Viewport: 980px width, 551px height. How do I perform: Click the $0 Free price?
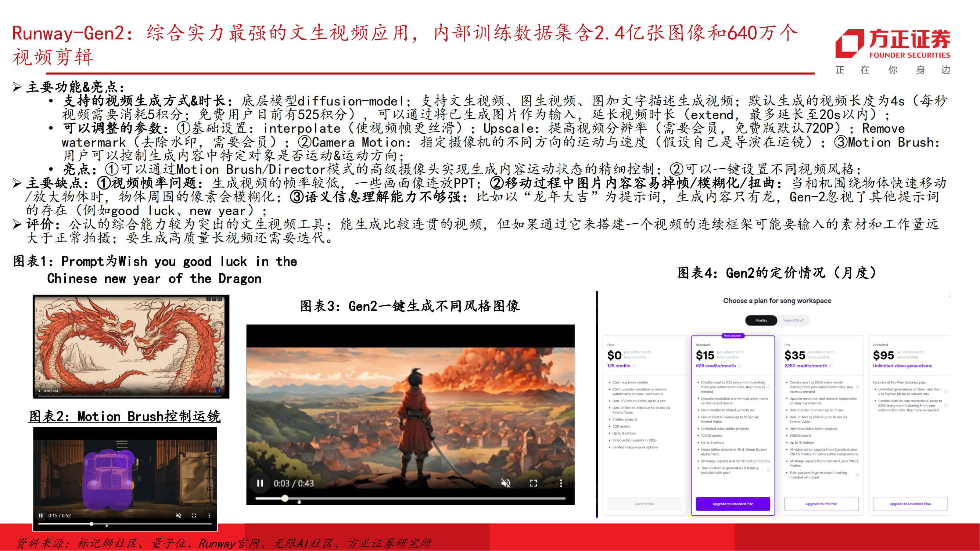tap(615, 356)
